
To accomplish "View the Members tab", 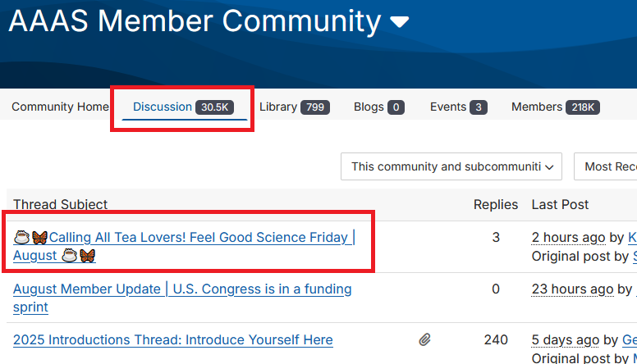I will pos(537,107).
